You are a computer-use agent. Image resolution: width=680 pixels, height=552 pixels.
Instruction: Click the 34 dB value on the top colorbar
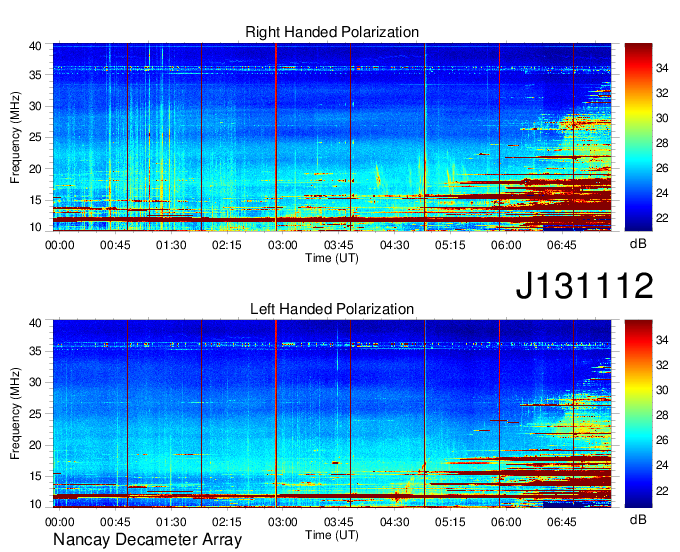pos(662,68)
